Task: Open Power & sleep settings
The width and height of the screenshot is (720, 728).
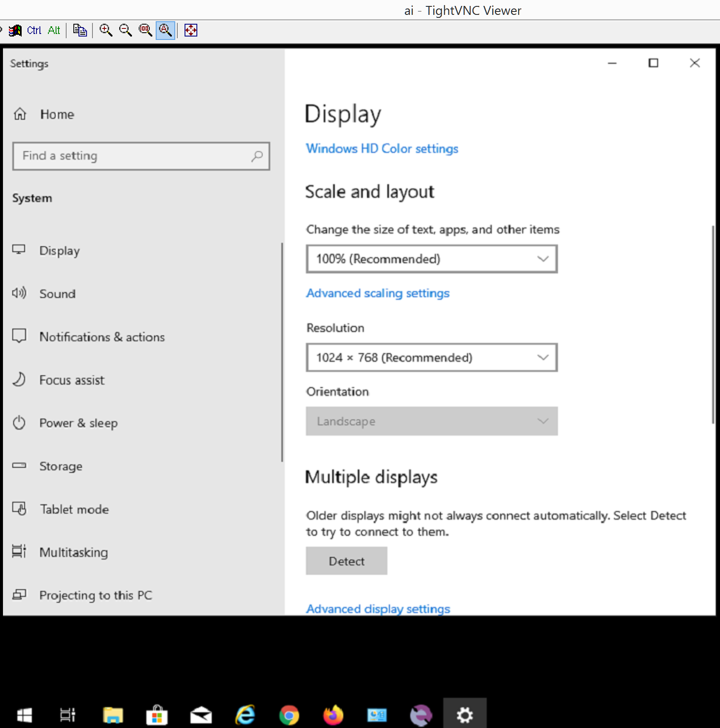Action: (78, 423)
